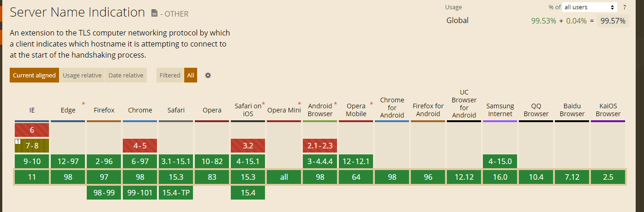Viewport: 644px width, 212px height.
Task: Click the Firefox 98-99 version cell
Action: 104,193
